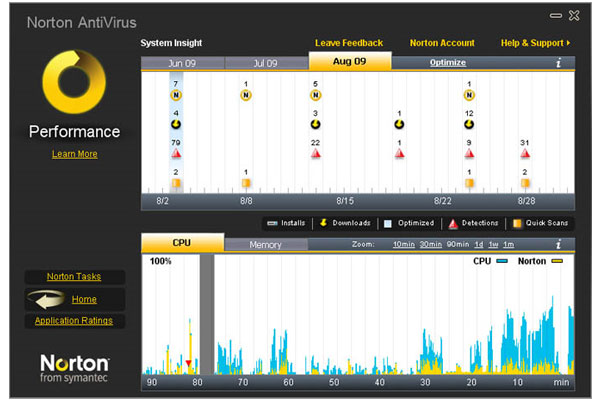600x401 pixels.
Task: Click the yellow Performance ring icon
Action: [74, 82]
